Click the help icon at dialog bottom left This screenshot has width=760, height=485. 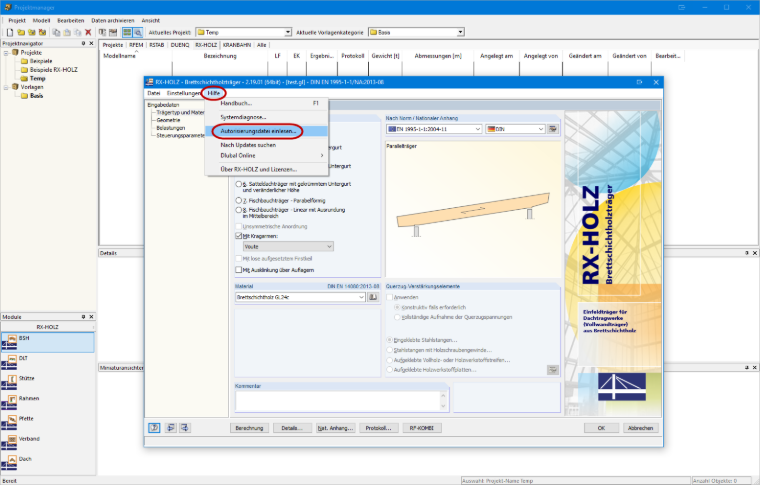154,428
